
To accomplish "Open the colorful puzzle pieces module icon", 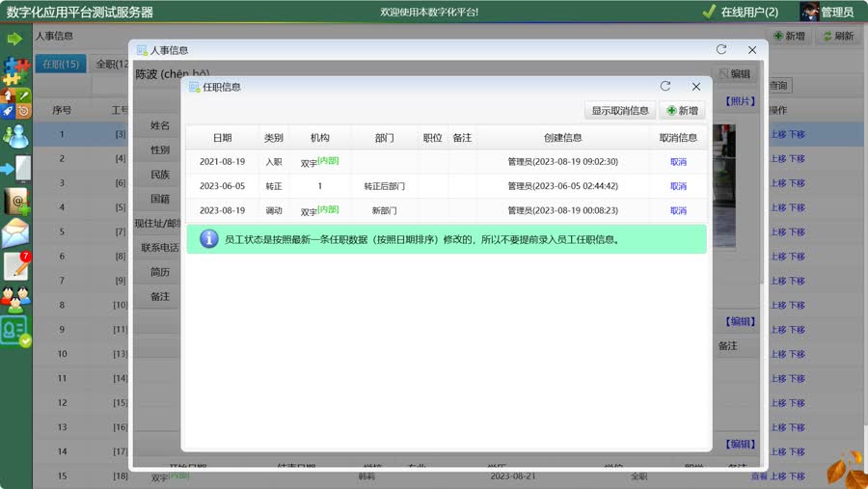I will pyautogui.click(x=15, y=70).
